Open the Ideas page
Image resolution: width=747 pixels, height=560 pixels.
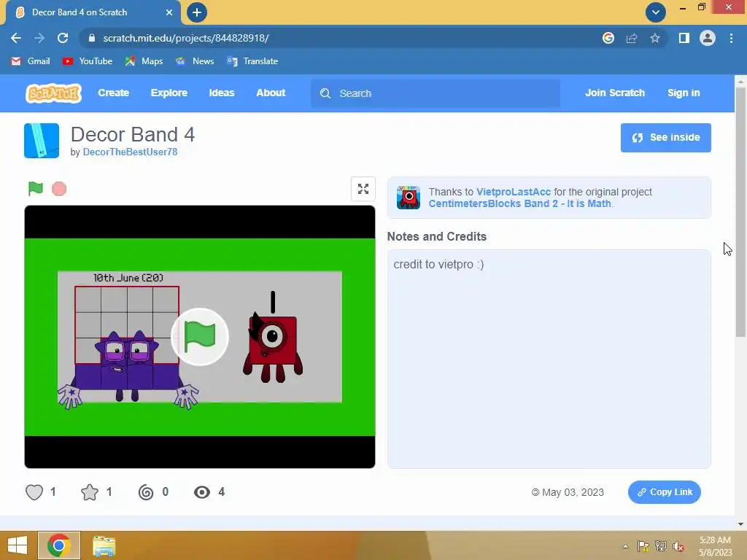[x=222, y=93]
